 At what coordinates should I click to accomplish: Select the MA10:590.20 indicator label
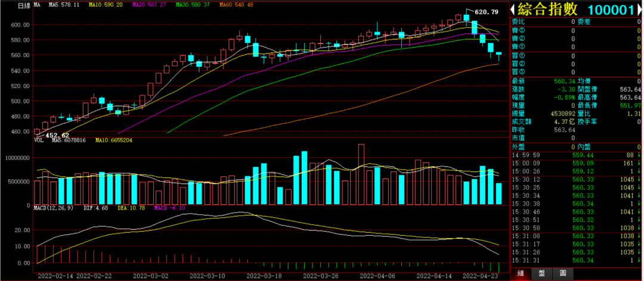pos(105,5)
